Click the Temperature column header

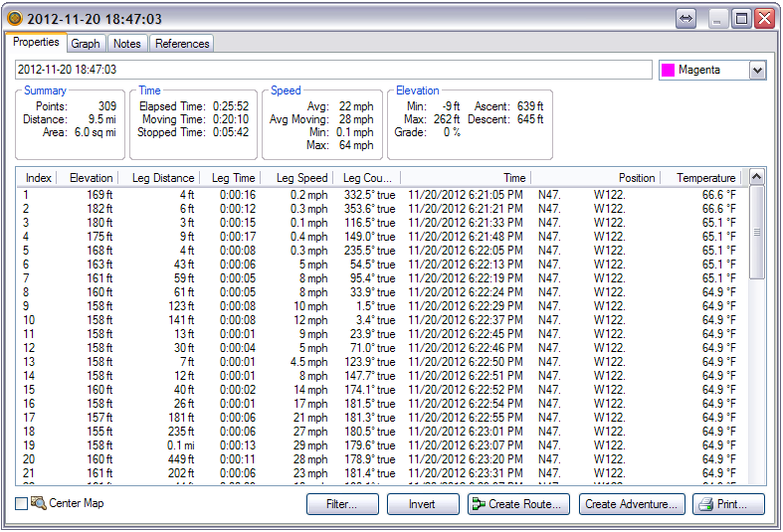pyautogui.click(x=705, y=178)
